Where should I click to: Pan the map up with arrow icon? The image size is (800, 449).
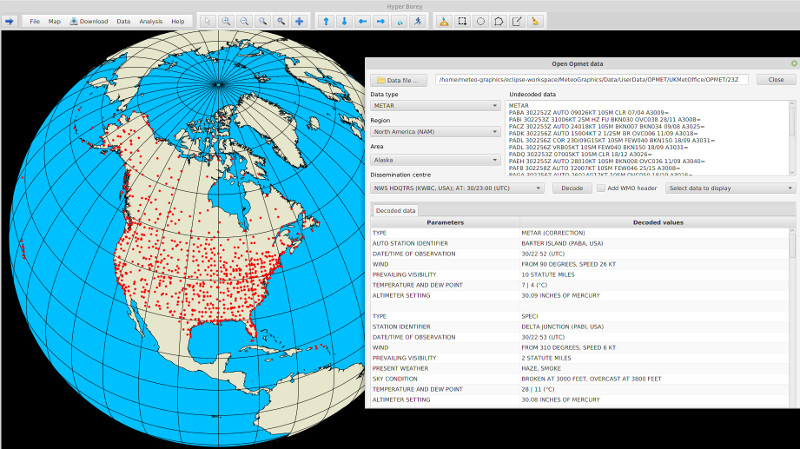pyautogui.click(x=327, y=21)
